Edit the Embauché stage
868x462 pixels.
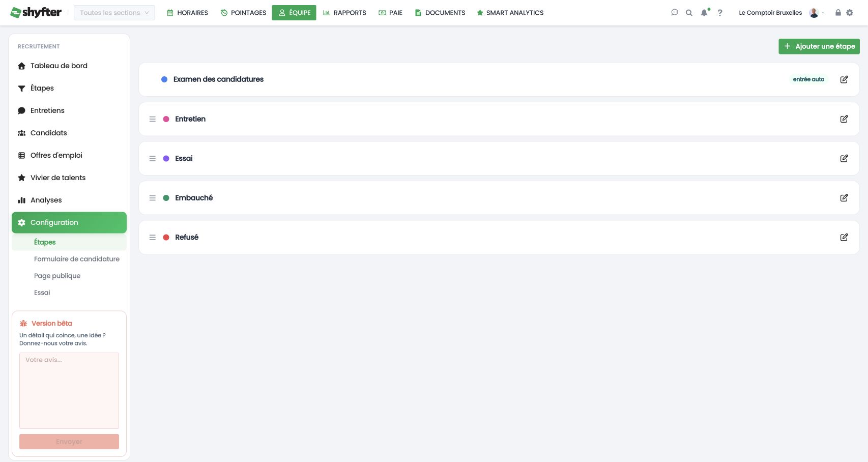844,198
